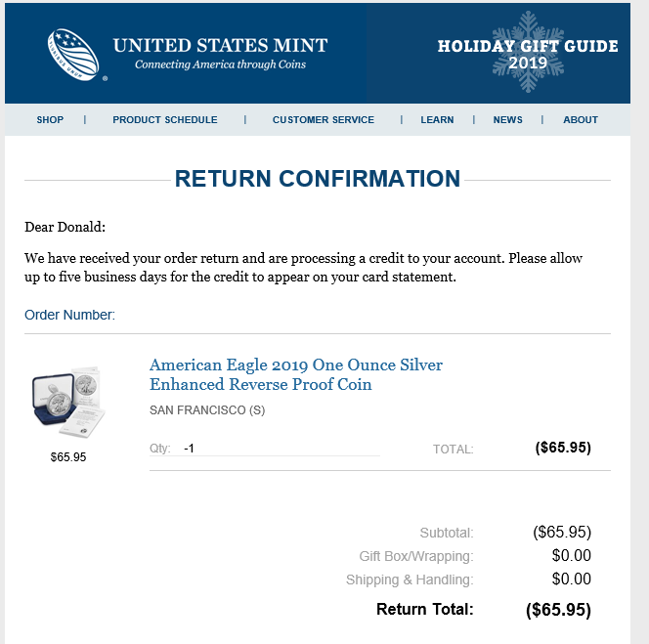Viewport: 649px width, 644px height.
Task: Open the NEWS navigation link
Action: 507,119
